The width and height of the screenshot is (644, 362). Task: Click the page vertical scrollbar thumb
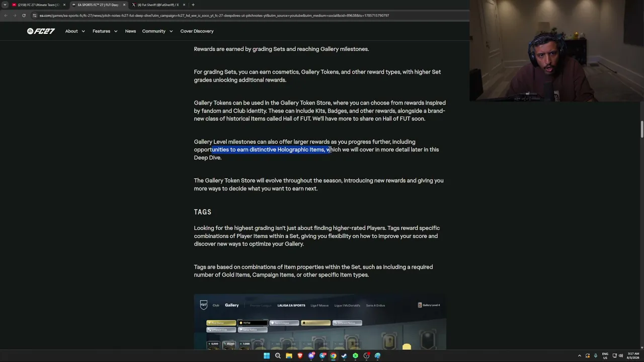coord(642,129)
